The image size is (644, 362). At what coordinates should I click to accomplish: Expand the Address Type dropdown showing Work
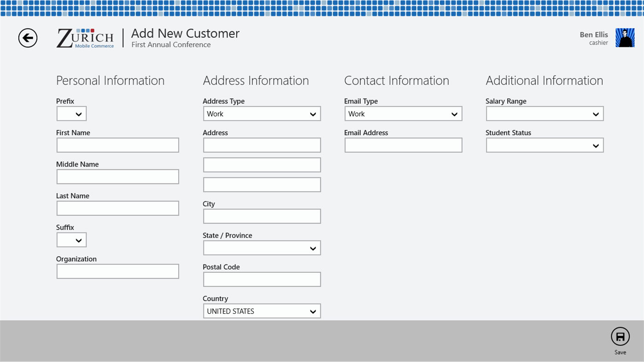point(261,113)
